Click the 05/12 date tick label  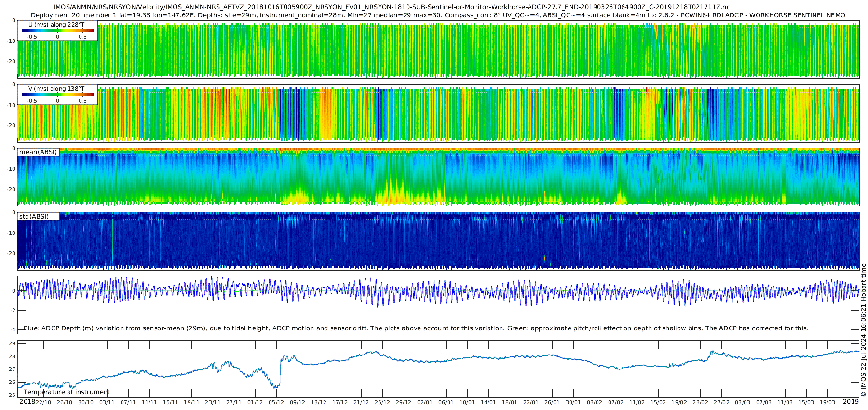[x=276, y=402]
